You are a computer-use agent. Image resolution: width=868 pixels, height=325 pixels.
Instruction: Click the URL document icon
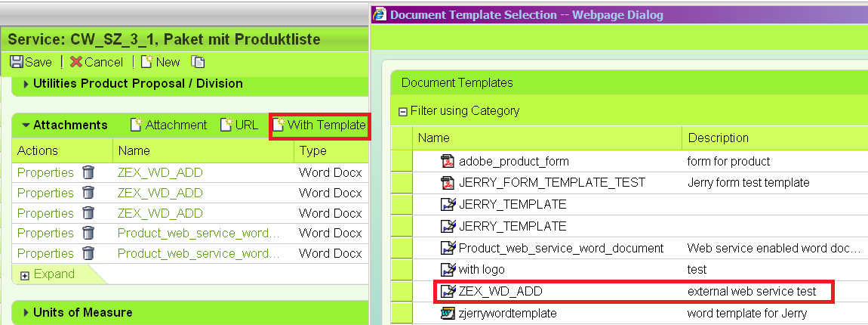(x=226, y=125)
